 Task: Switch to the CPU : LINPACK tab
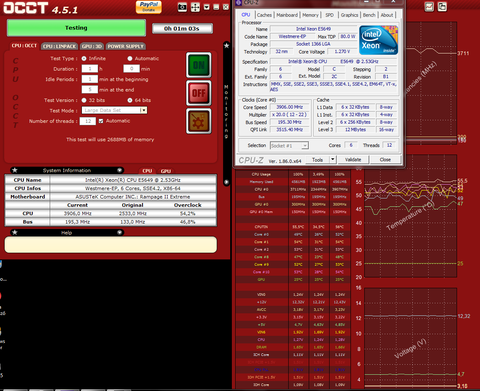click(x=60, y=46)
